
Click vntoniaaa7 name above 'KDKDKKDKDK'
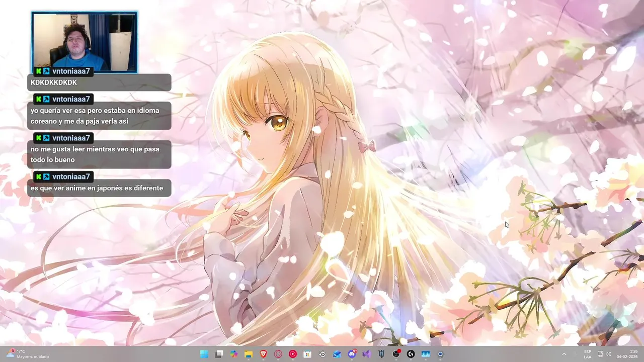(71, 71)
